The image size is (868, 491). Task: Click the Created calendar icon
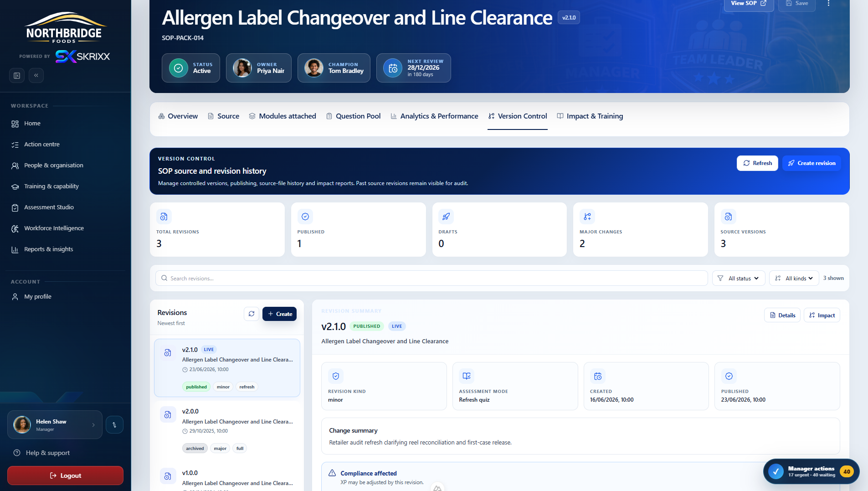tap(598, 376)
